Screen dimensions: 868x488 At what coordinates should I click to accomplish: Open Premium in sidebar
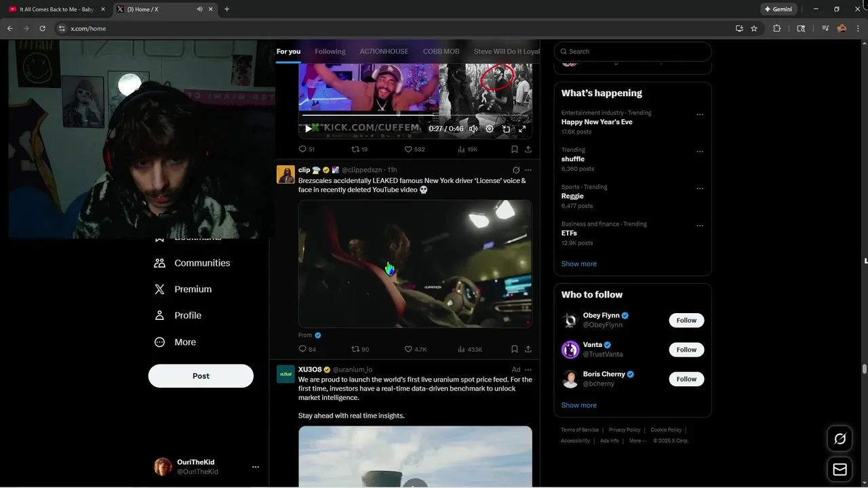pyautogui.click(x=182, y=289)
